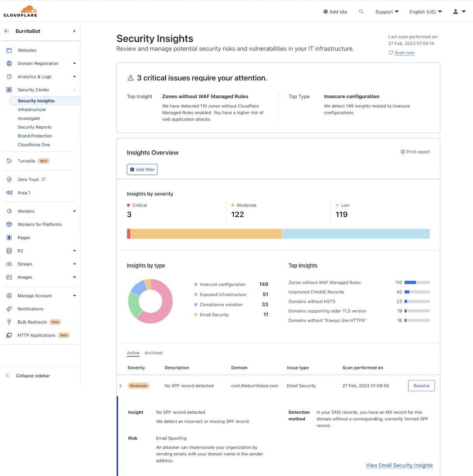Expand the Stream submenu arrow
The image size is (473, 476).
pyautogui.click(x=75, y=264)
